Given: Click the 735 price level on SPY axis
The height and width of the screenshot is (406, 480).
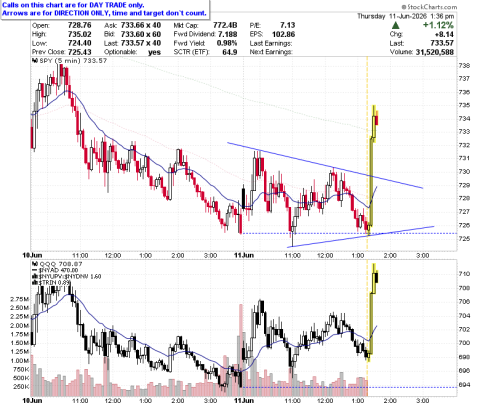Looking at the screenshot, I should (x=464, y=105).
